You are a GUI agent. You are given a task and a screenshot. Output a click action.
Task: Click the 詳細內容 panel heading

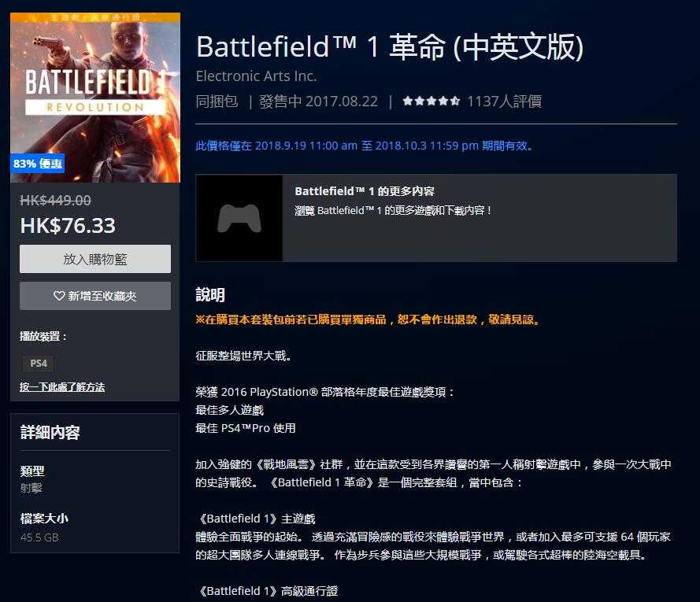(50, 432)
